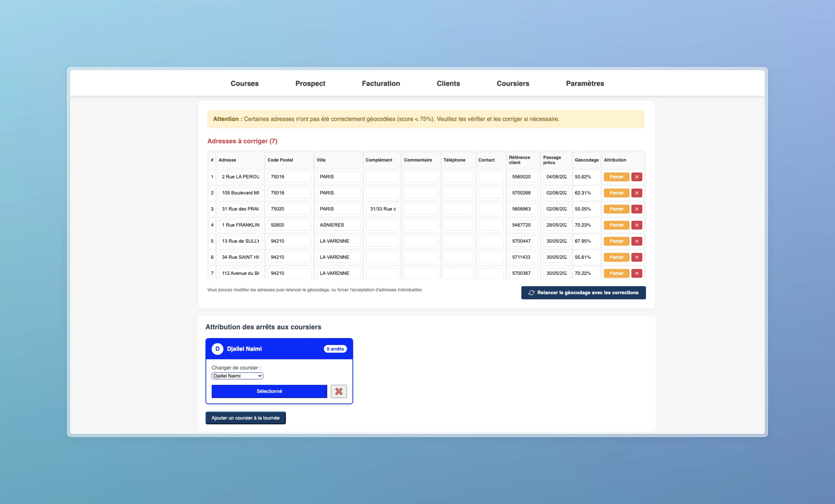Remove row 6 with the red X icon

tap(636, 257)
